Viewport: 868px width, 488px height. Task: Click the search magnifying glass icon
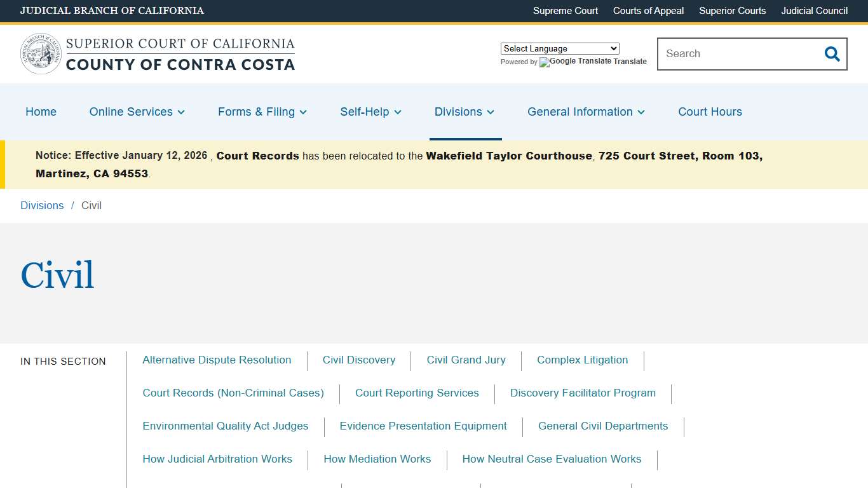832,54
